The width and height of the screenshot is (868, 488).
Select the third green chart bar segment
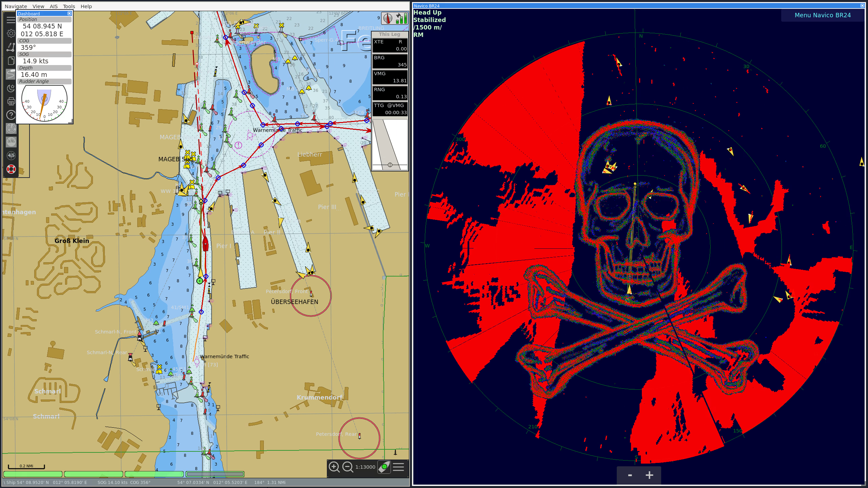tap(154, 474)
